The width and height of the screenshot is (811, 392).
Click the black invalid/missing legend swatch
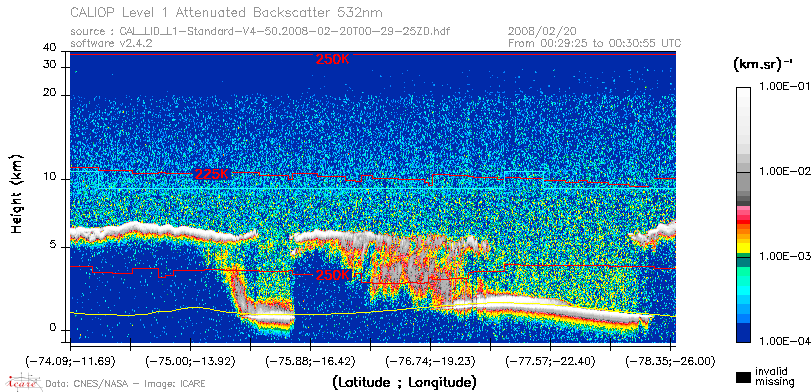click(743, 378)
